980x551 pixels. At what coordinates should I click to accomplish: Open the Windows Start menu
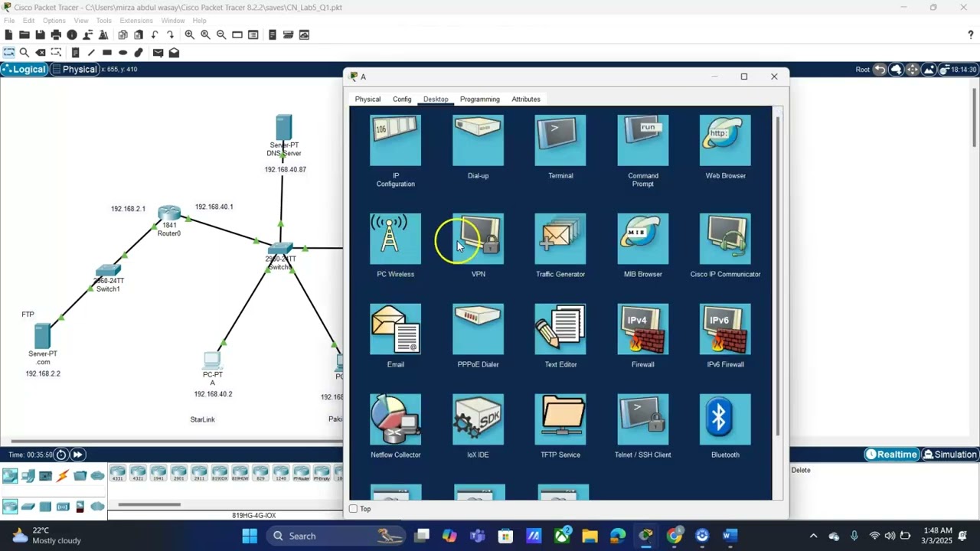250,536
